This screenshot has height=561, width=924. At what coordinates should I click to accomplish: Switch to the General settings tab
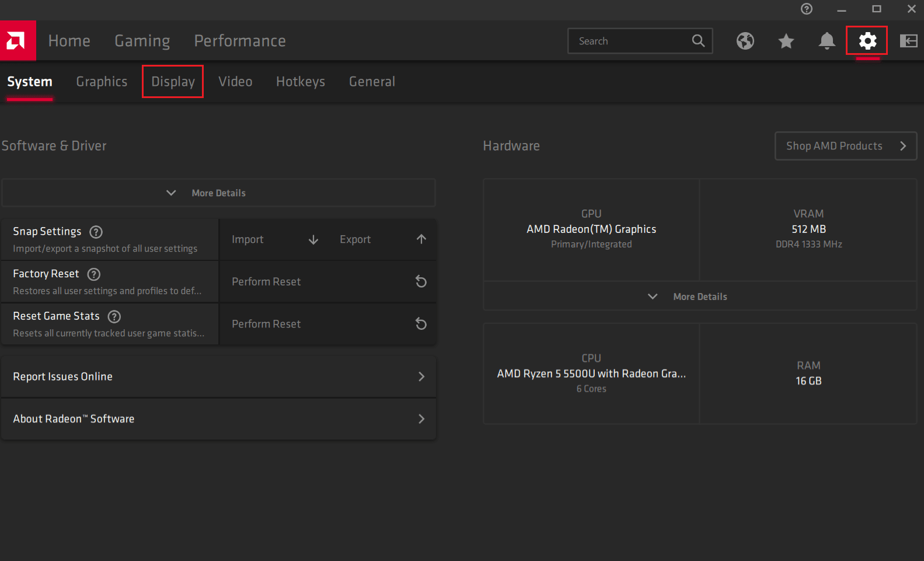click(372, 82)
